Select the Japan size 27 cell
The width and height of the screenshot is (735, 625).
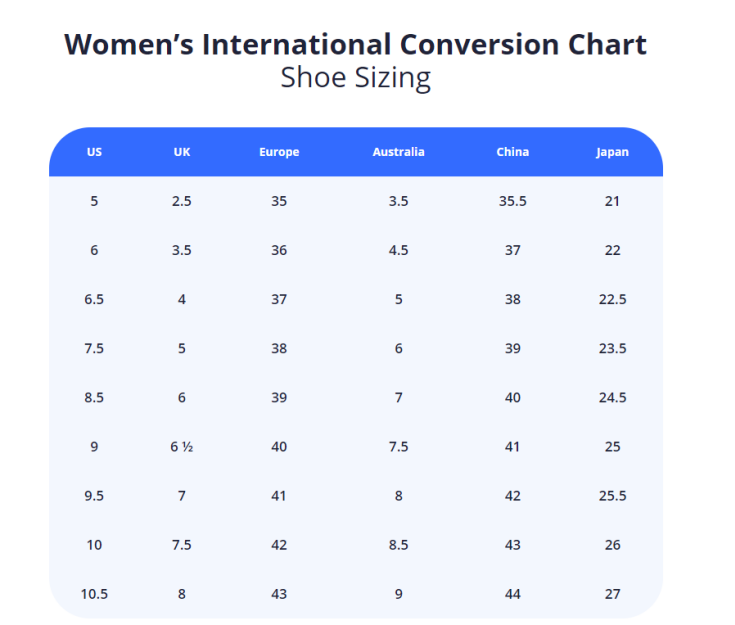612,594
